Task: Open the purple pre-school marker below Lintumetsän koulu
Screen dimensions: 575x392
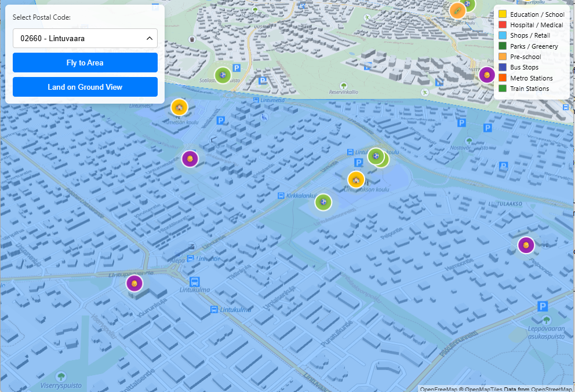Action: point(190,159)
